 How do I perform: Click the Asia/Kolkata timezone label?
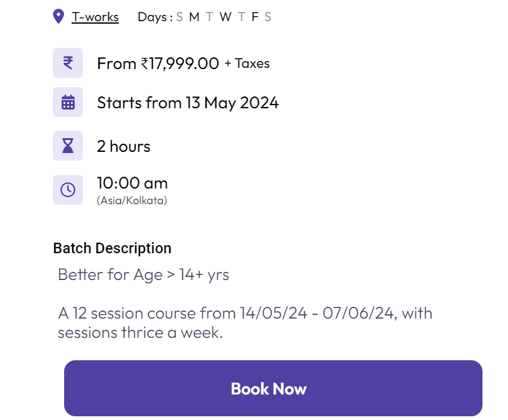pyautogui.click(x=132, y=200)
